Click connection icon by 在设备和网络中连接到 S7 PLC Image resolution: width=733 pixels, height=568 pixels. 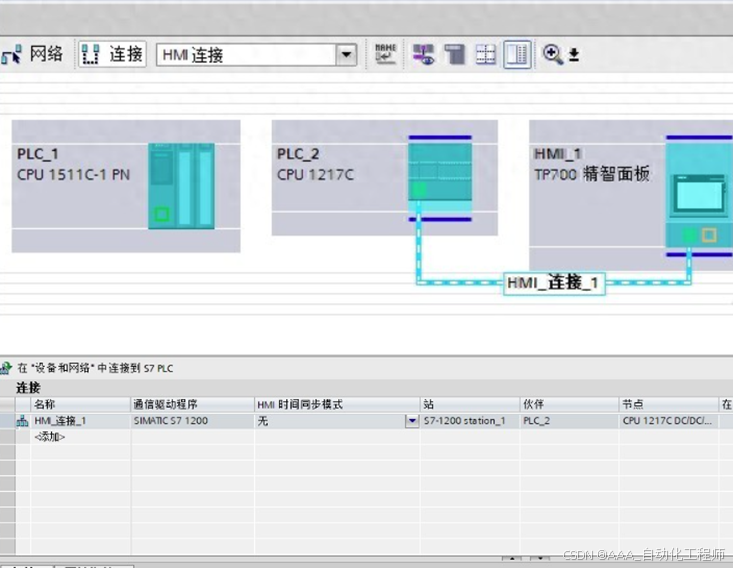tap(6, 368)
